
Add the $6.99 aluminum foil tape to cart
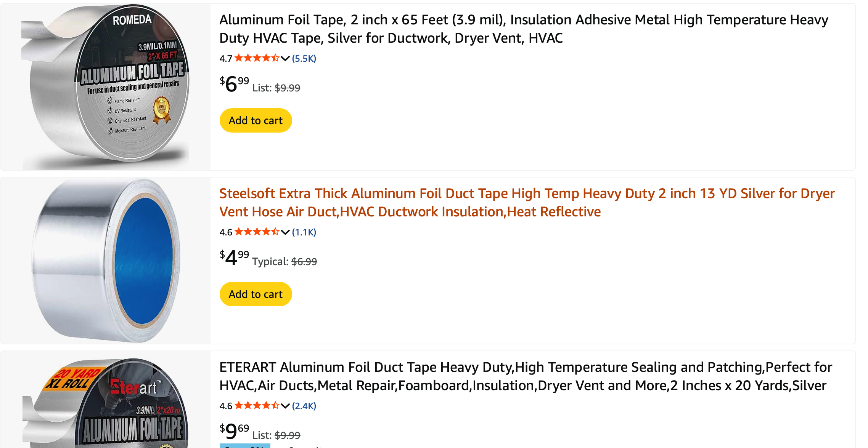click(x=256, y=121)
